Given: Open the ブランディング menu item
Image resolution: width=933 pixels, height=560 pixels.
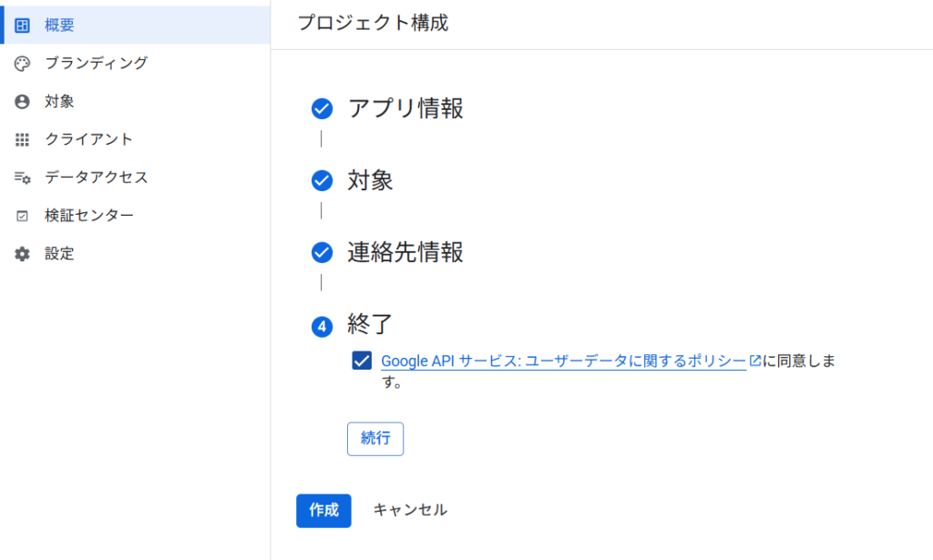Looking at the screenshot, I should pyautogui.click(x=96, y=63).
